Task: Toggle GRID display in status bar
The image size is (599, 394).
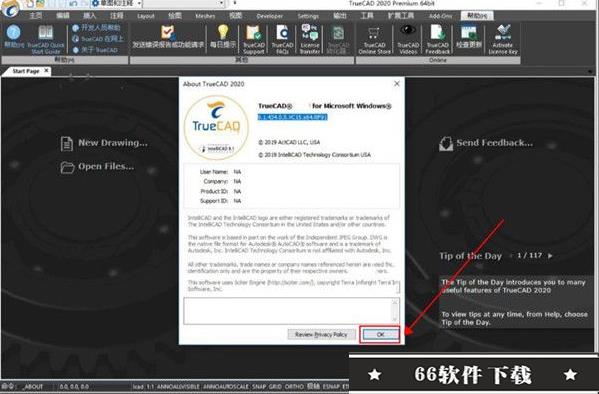Action: pos(275,387)
